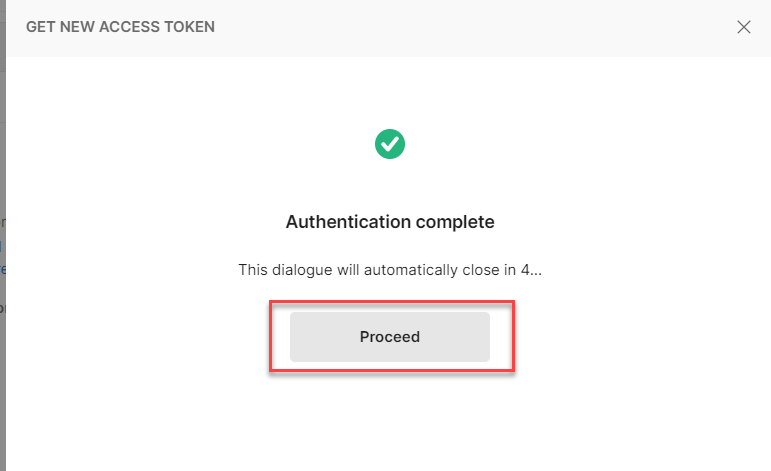This screenshot has height=471, width=771.
Task: Dismiss the dialog using the X icon
Action: (x=744, y=27)
